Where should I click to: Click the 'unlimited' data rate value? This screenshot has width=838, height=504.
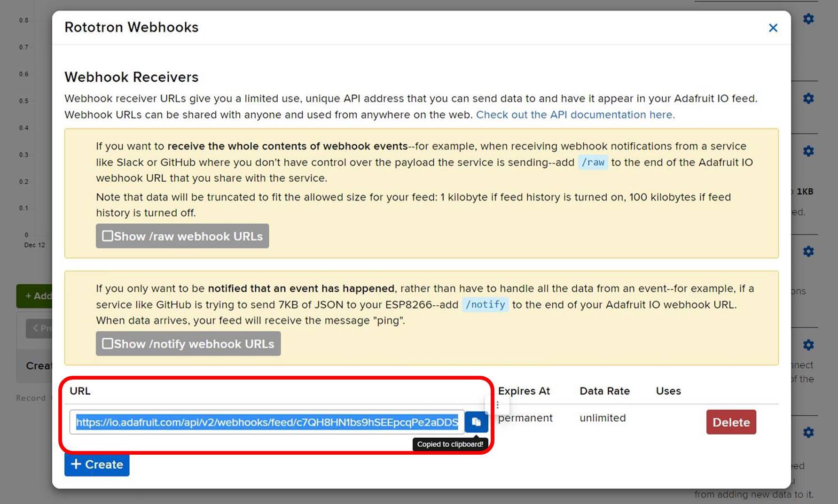tap(603, 418)
